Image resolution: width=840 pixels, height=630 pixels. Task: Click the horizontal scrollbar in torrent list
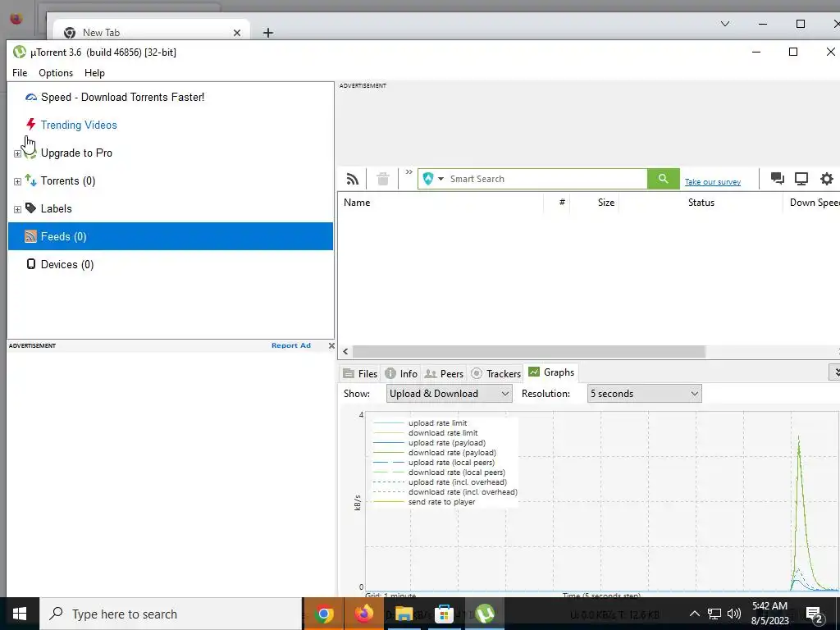click(x=529, y=351)
